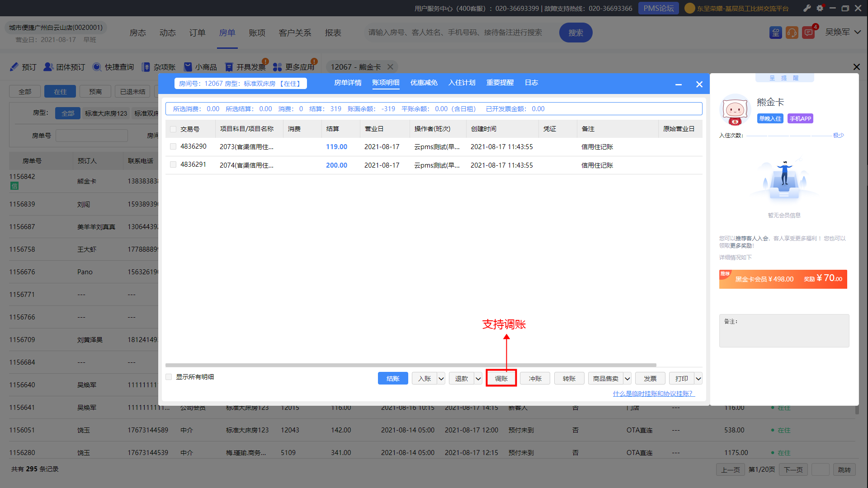Switch to the 房单详情 tab
Viewport: 868px width, 488px height.
pos(348,83)
